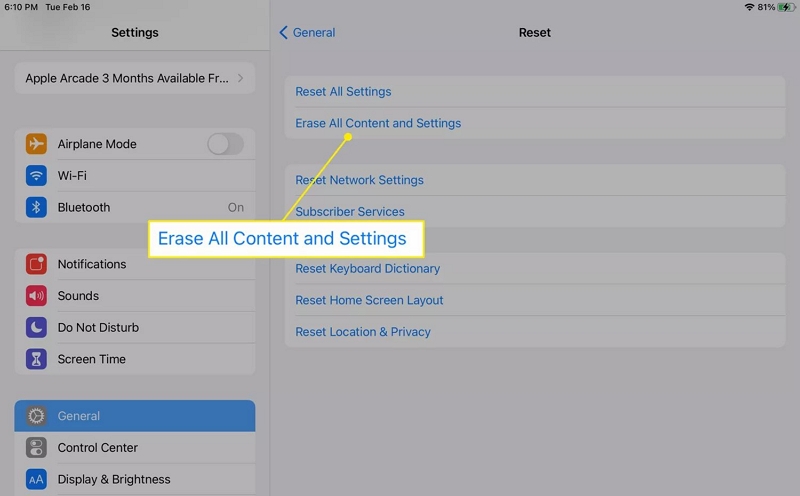Tap the General gear icon
The image size is (800, 496).
tap(36, 416)
